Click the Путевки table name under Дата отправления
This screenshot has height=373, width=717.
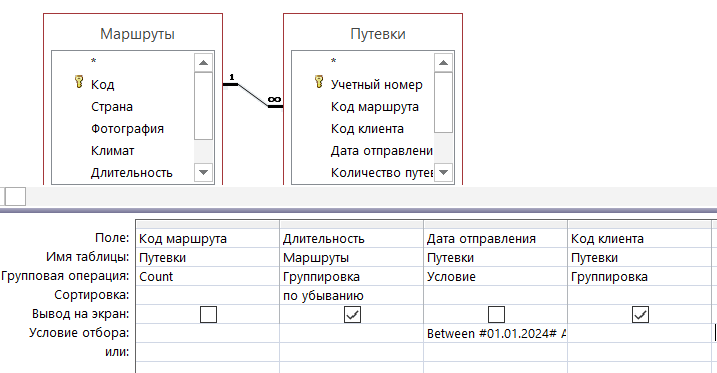tap(496, 257)
